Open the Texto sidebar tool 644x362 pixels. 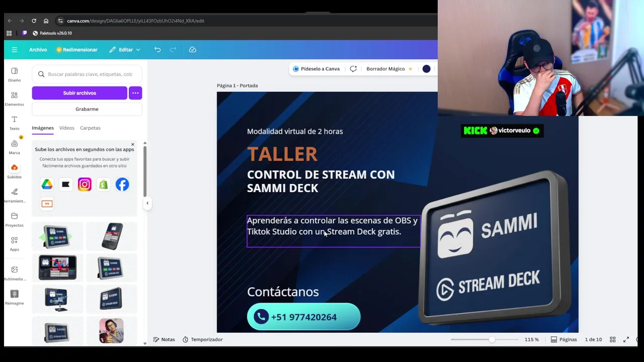coord(14,123)
